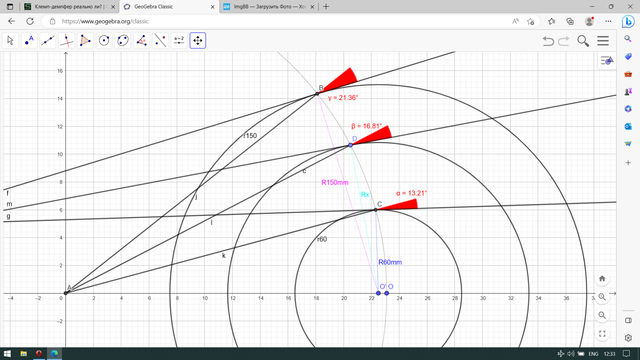Open the ENG language indicator
This screenshot has height=360, width=640.
click(593, 354)
